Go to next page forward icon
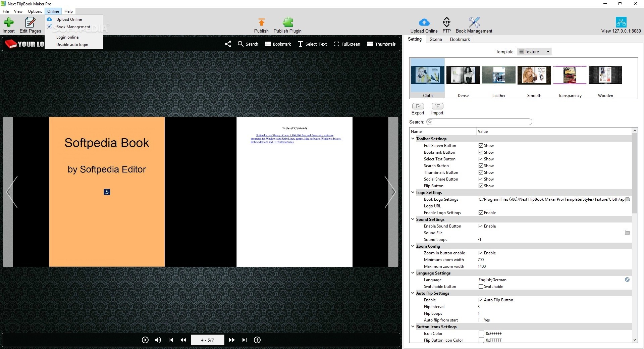644x349 pixels. click(232, 340)
